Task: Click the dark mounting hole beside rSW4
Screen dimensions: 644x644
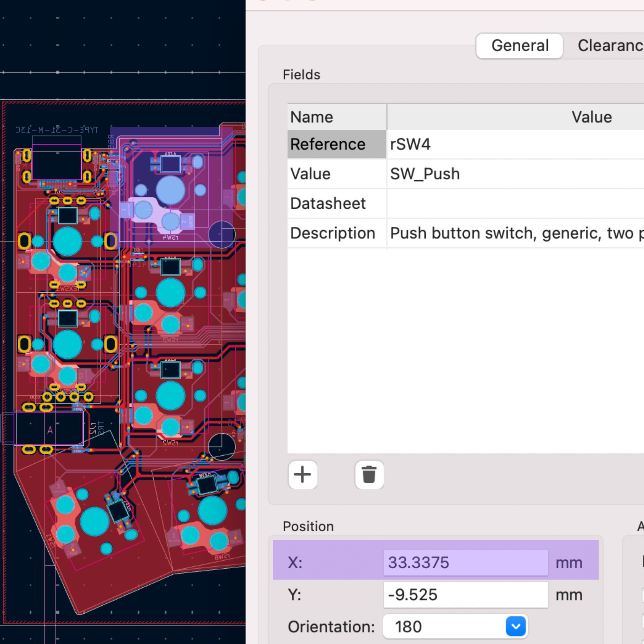Action: (x=222, y=234)
